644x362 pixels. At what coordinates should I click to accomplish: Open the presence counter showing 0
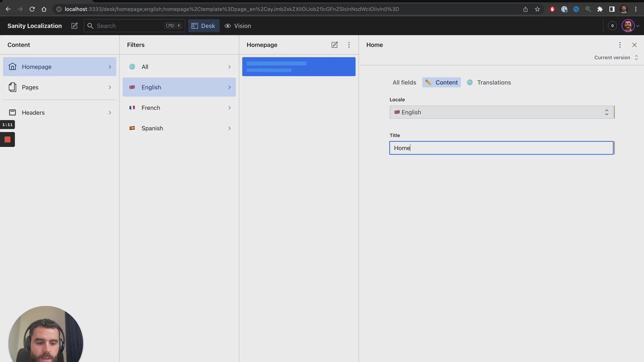pyautogui.click(x=612, y=26)
